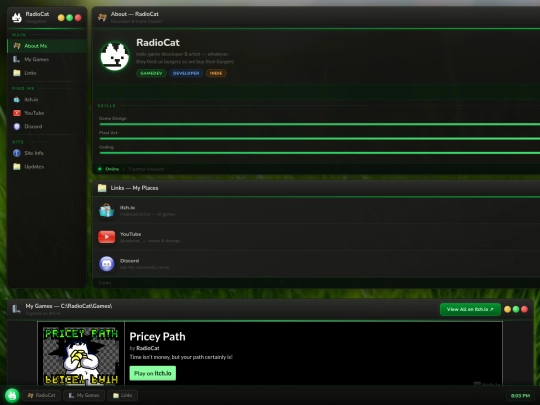Click the Online status indicator
This screenshot has width=540, height=405.
tap(109, 169)
